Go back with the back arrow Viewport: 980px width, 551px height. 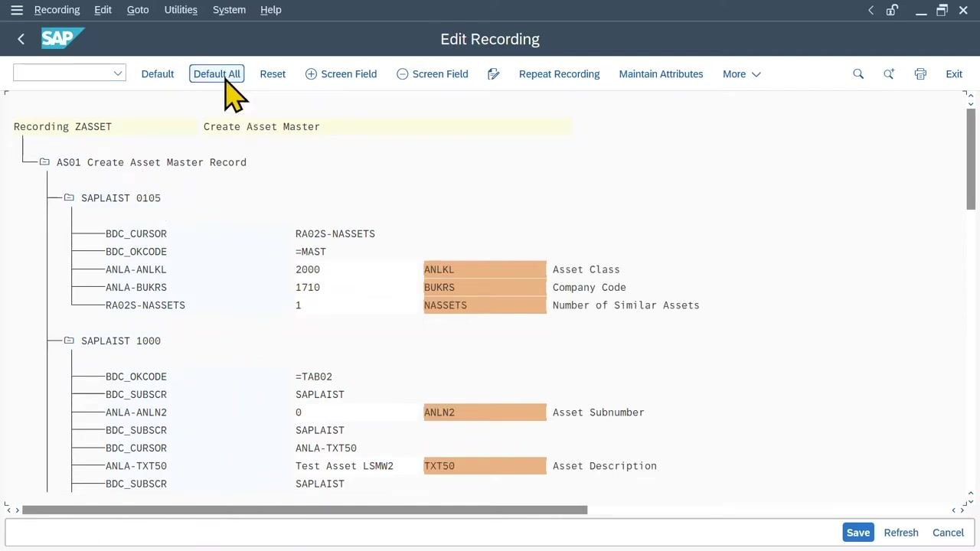[x=21, y=39]
